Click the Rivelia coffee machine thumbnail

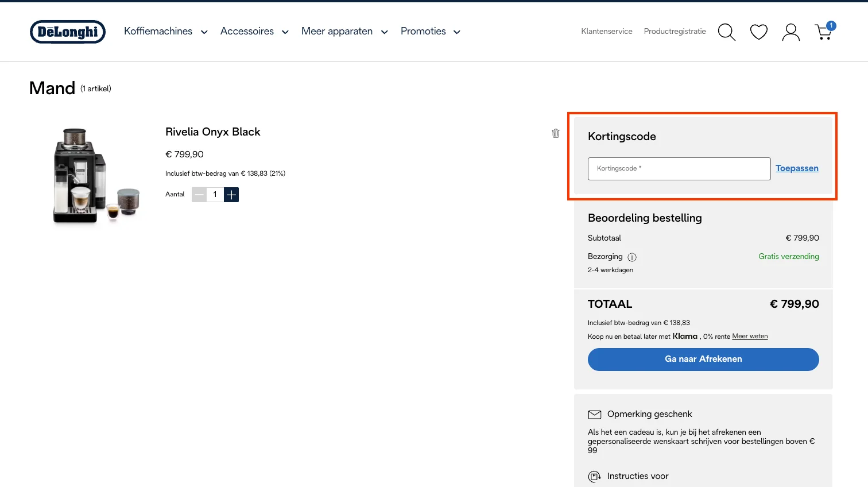(96, 176)
